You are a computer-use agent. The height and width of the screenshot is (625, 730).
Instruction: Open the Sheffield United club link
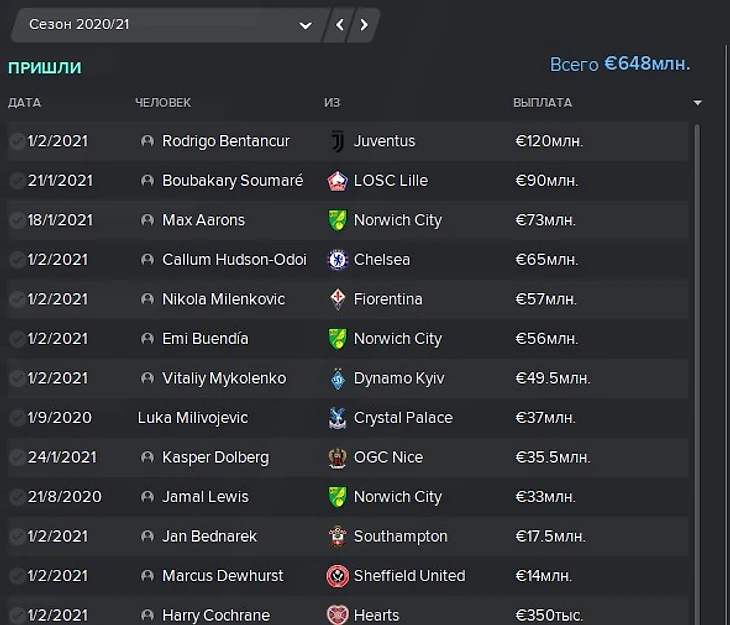(409, 576)
